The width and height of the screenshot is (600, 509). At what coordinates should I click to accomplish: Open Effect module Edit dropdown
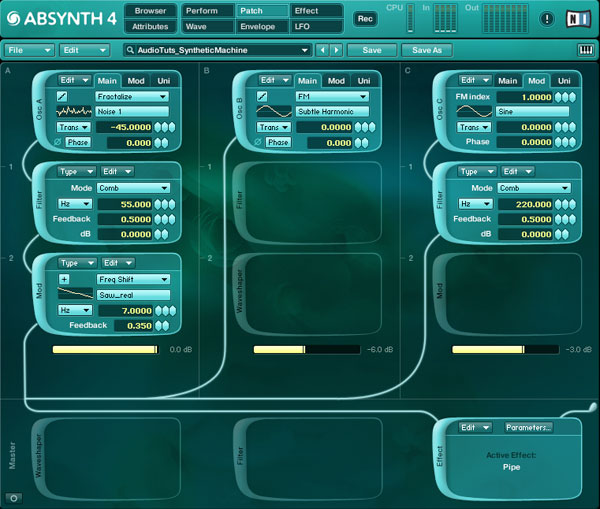475,427
